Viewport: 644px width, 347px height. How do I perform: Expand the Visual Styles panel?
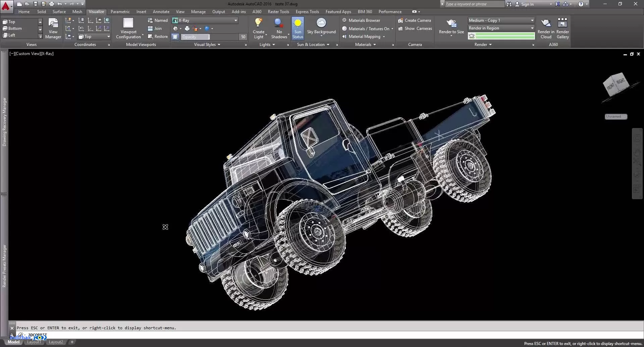coord(207,45)
